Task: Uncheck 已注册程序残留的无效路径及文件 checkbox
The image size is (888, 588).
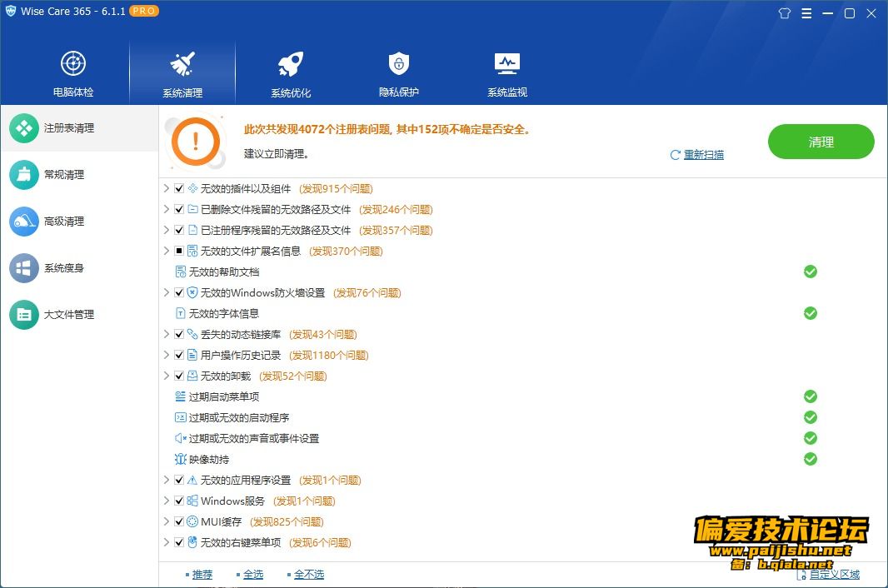Action: (x=179, y=230)
